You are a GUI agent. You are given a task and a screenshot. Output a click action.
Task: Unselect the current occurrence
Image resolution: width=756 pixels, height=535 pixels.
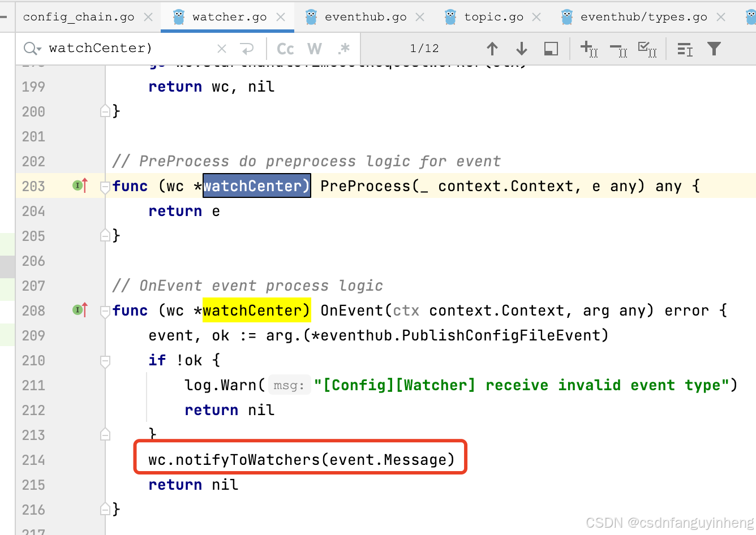(618, 50)
